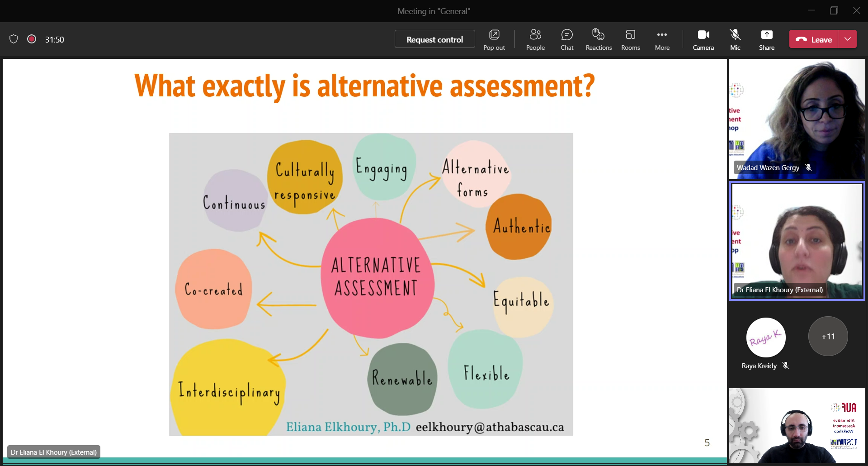This screenshot has height=466, width=868.
Task: Click the Co-created bubble on slide
Action: click(213, 289)
